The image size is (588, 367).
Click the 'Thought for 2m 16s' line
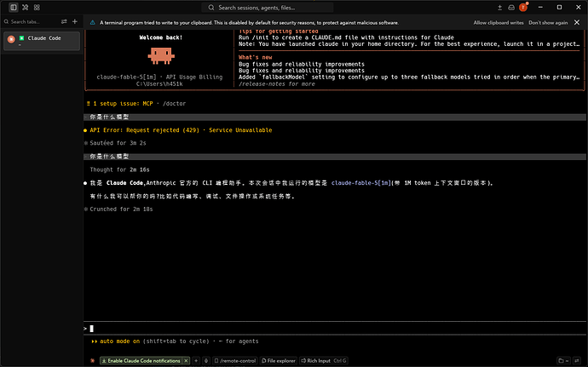119,169
